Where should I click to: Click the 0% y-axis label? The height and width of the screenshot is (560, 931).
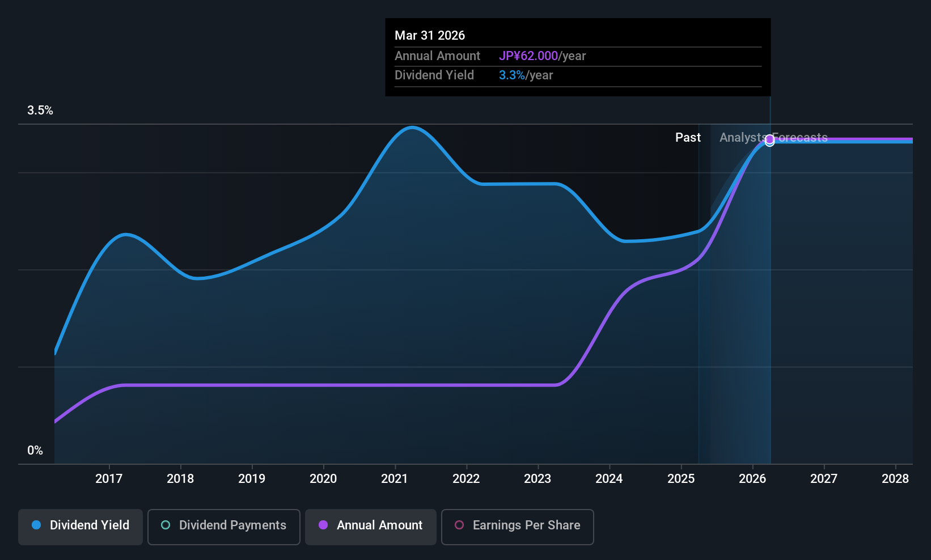(35, 451)
